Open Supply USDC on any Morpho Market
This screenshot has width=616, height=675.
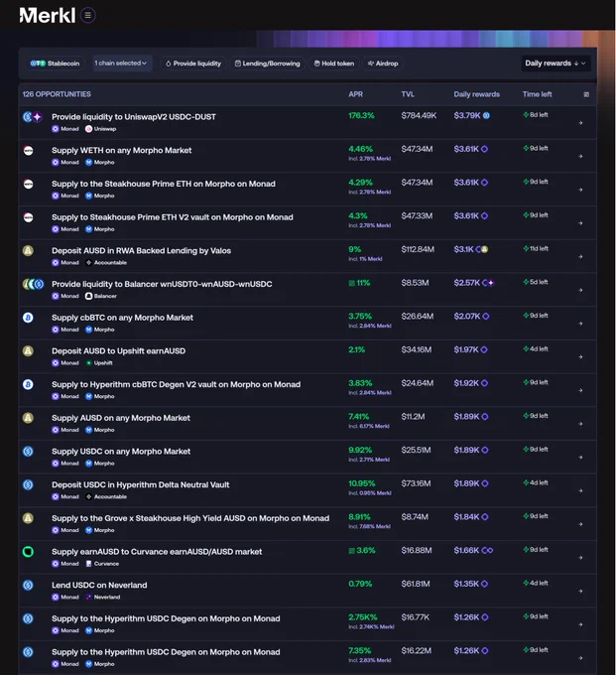(x=121, y=451)
